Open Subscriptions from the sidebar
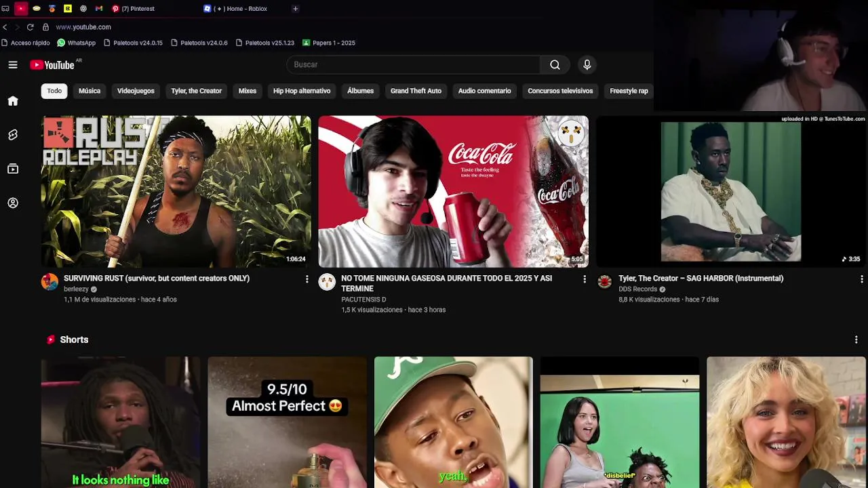Image resolution: width=868 pixels, height=488 pixels. tap(13, 169)
